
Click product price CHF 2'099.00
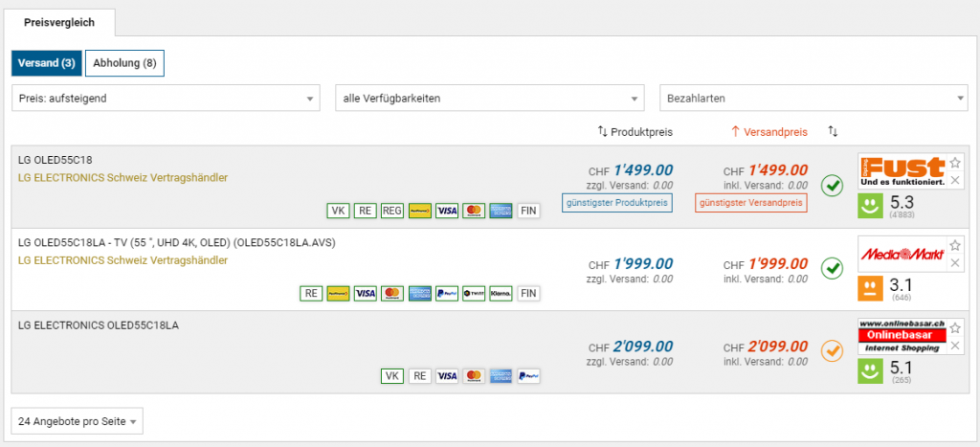tap(631, 346)
